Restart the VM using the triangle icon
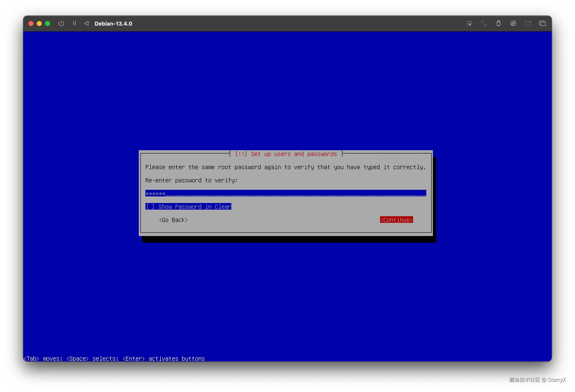The height and width of the screenshot is (392, 575). pyautogui.click(x=86, y=24)
